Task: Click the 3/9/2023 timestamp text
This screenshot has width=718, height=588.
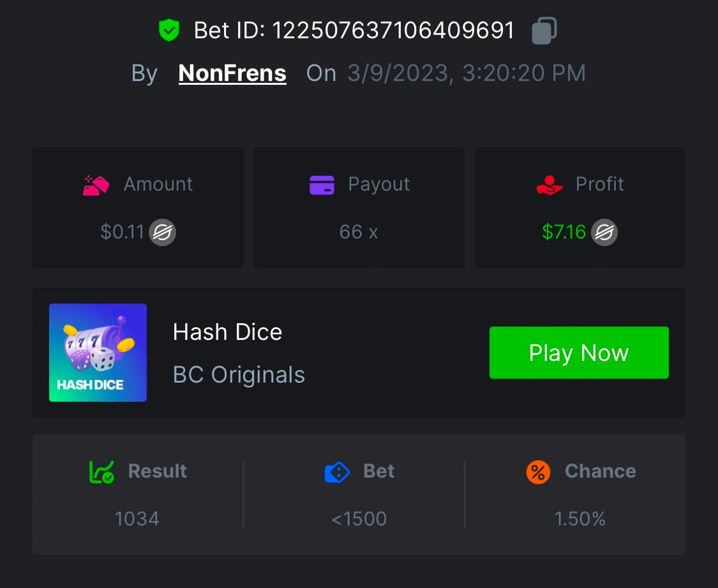Action: (x=467, y=73)
